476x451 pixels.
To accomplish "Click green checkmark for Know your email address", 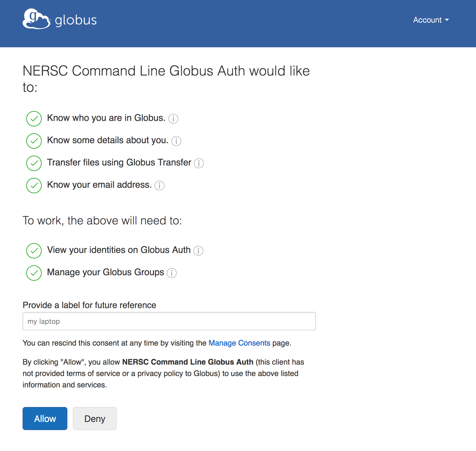I will 34,186.
